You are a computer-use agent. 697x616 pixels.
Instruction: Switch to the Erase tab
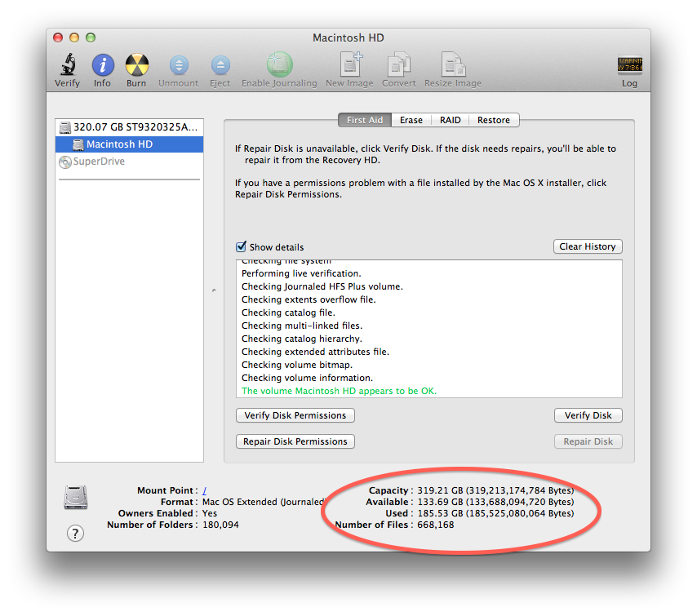click(411, 120)
